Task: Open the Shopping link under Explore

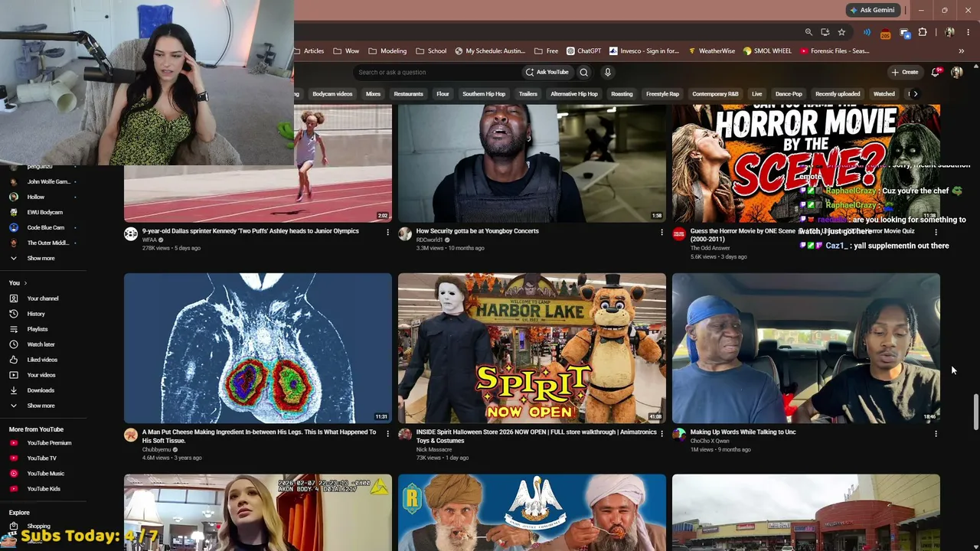Action: point(38,527)
